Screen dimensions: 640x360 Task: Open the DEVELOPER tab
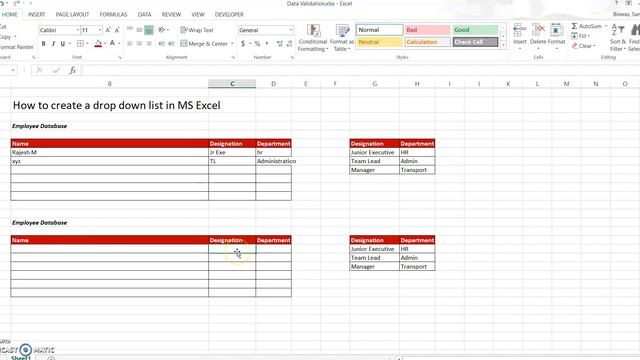(x=229, y=14)
